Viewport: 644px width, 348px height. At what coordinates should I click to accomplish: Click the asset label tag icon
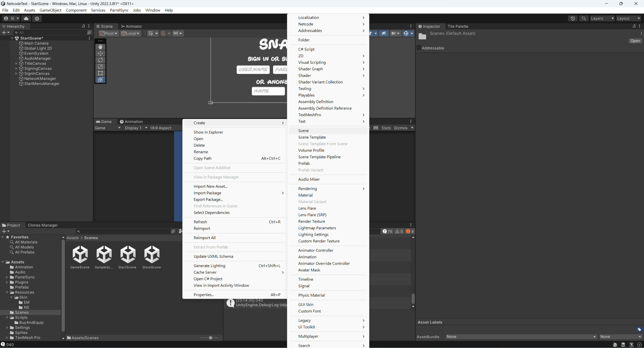pyautogui.click(x=639, y=329)
